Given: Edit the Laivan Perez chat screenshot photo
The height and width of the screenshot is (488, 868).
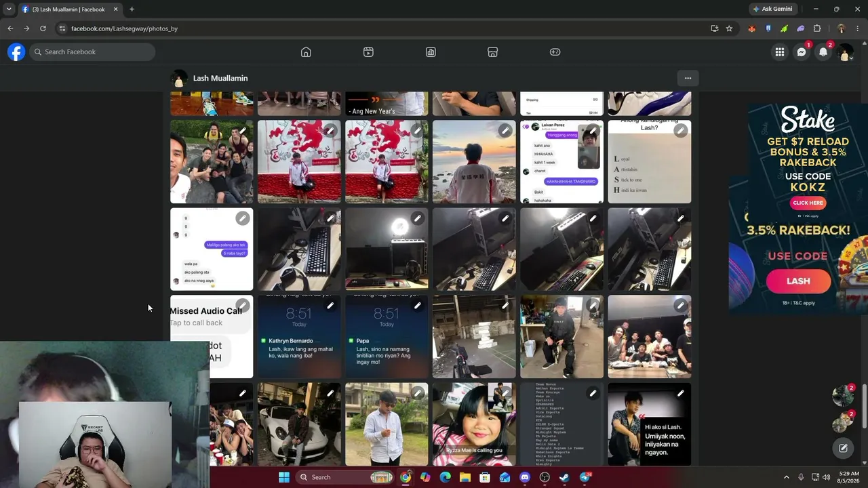Looking at the screenshot, I should [x=593, y=131].
